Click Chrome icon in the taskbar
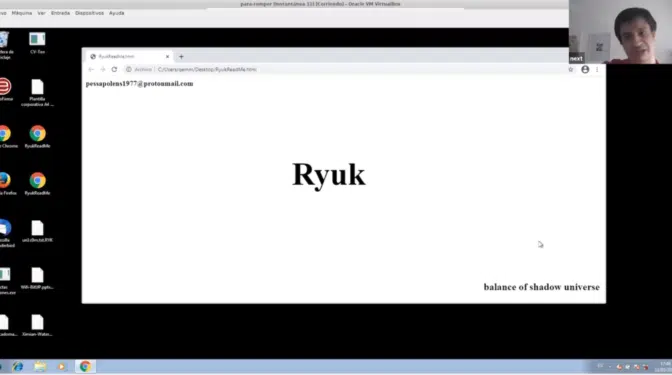The height and width of the screenshot is (375, 672). (85, 366)
